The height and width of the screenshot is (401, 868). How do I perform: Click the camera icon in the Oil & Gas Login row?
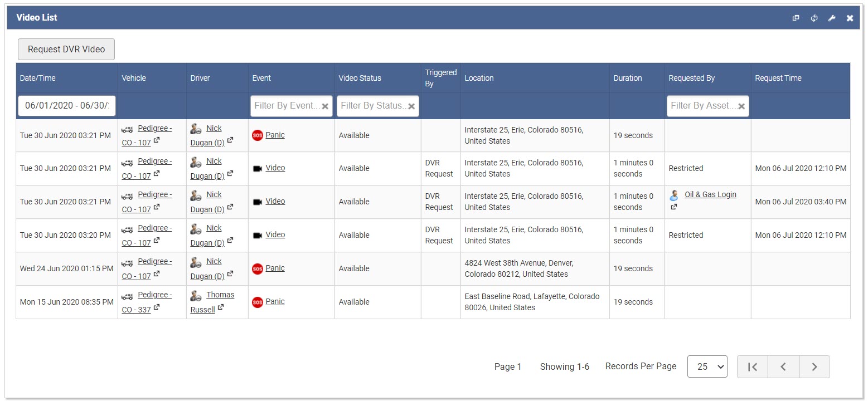click(257, 202)
